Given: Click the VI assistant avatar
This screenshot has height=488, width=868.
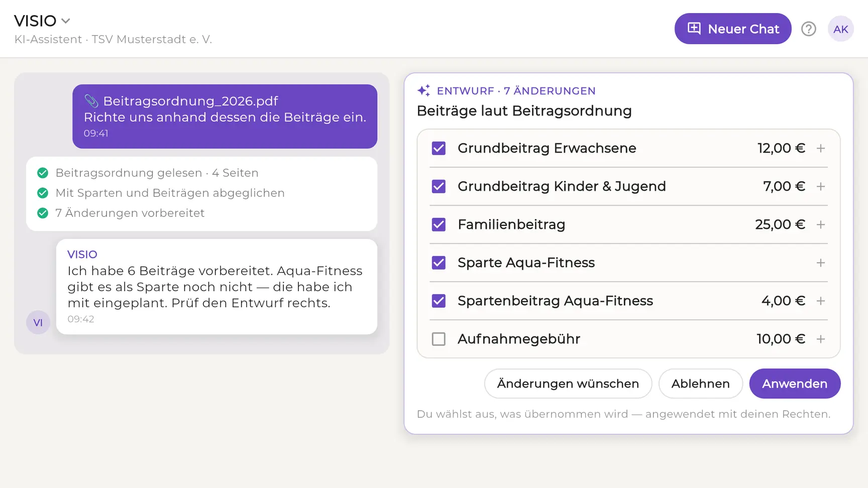Looking at the screenshot, I should [38, 322].
